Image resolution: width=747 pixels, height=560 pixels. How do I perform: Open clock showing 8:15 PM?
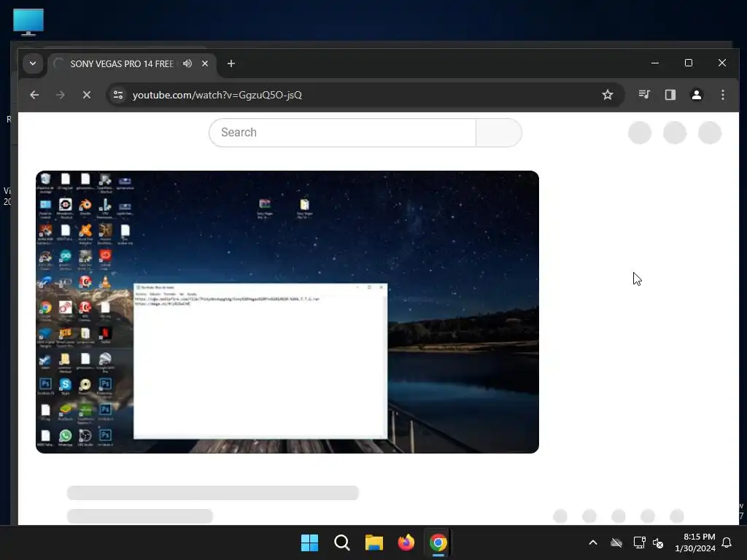coord(695,542)
